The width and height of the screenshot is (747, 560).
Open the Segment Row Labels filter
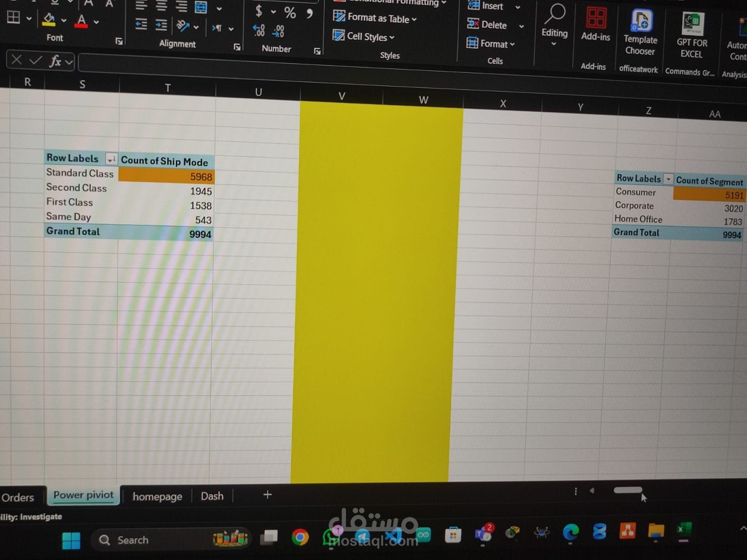(x=669, y=179)
